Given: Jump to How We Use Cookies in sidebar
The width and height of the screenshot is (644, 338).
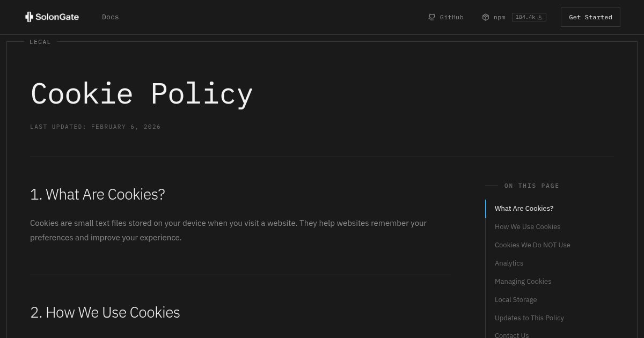Looking at the screenshot, I should click(528, 227).
